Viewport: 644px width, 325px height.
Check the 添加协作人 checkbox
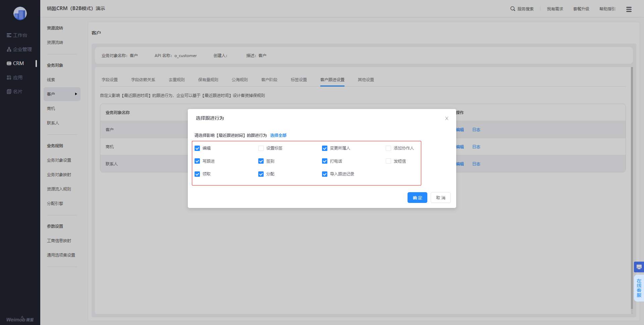[388, 148]
